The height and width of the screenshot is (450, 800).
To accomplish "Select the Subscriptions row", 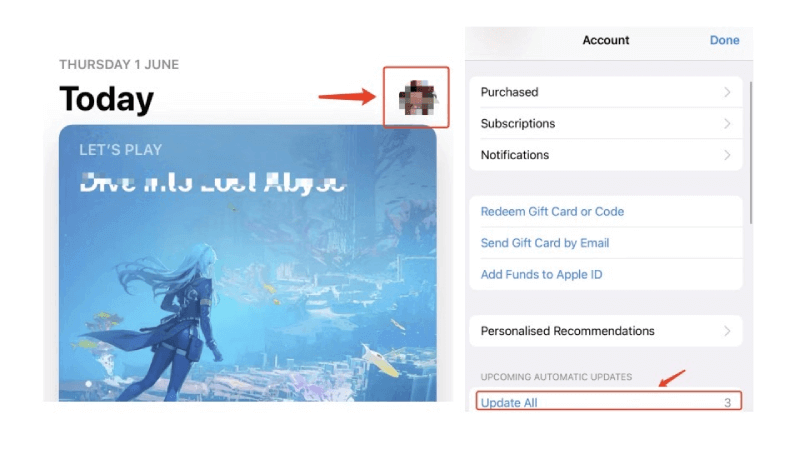I will pyautogui.click(x=606, y=123).
